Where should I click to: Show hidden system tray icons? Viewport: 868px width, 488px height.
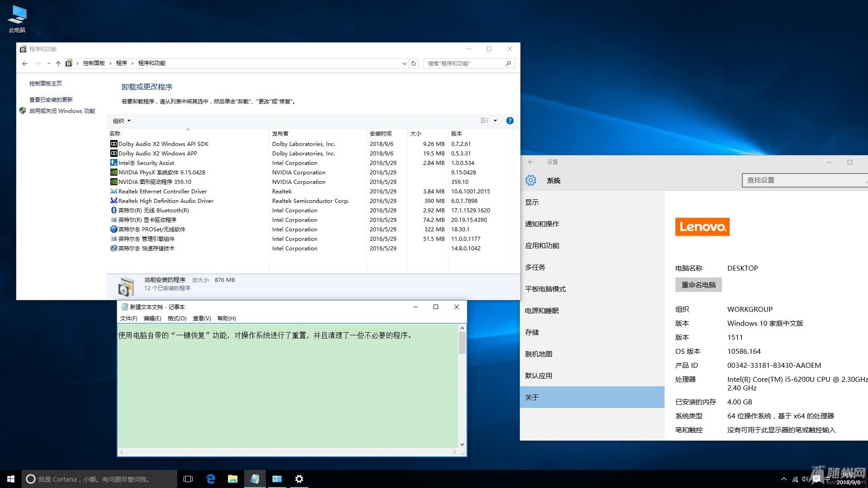[783, 479]
